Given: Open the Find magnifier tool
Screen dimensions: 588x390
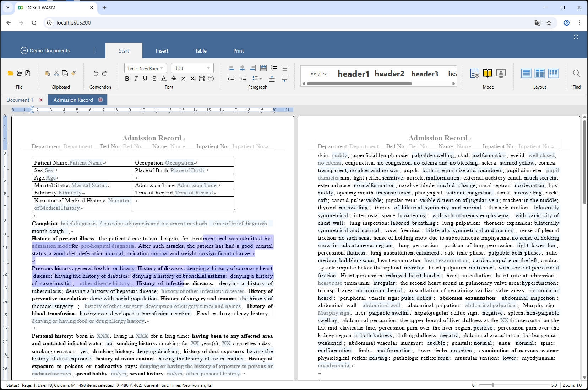Looking at the screenshot, I should (576, 73).
